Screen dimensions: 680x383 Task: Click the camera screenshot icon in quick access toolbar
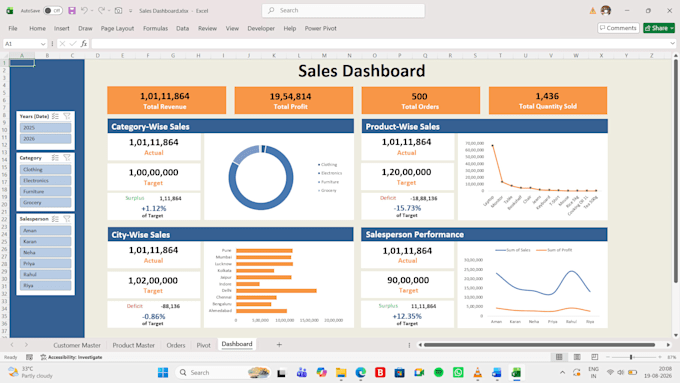point(118,10)
